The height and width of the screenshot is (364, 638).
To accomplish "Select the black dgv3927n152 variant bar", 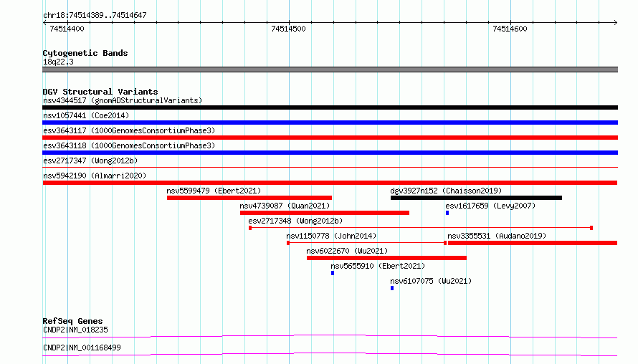I will (476, 198).
